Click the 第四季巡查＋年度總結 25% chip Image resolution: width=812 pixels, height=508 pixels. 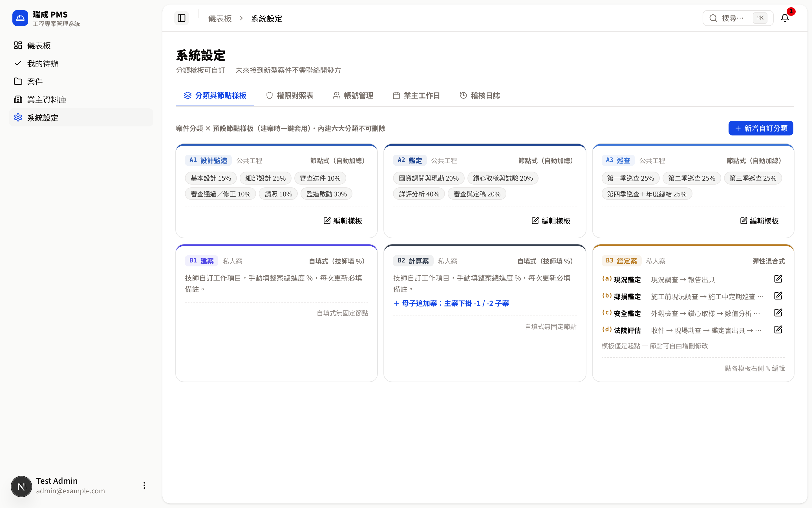coord(647,194)
